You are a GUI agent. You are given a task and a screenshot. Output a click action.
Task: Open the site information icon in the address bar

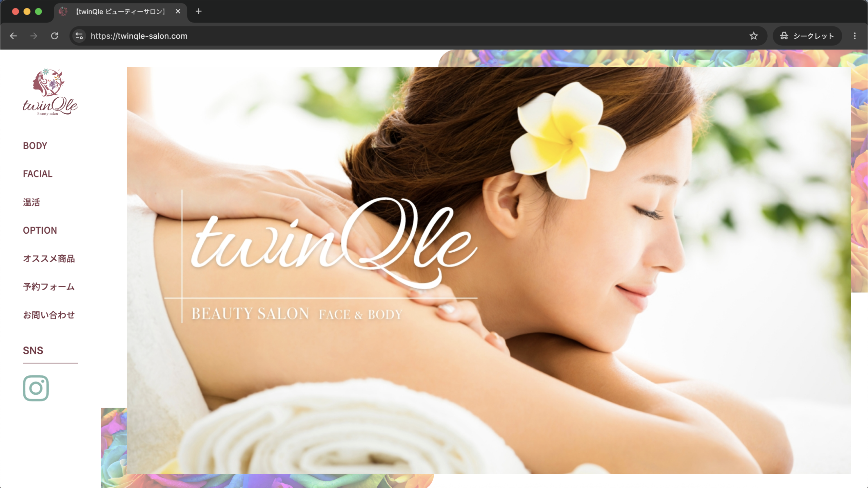79,36
